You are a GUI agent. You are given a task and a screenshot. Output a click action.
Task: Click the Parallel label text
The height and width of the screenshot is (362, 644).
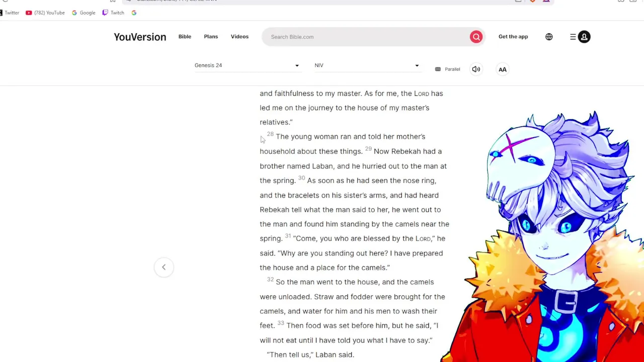[x=452, y=69]
